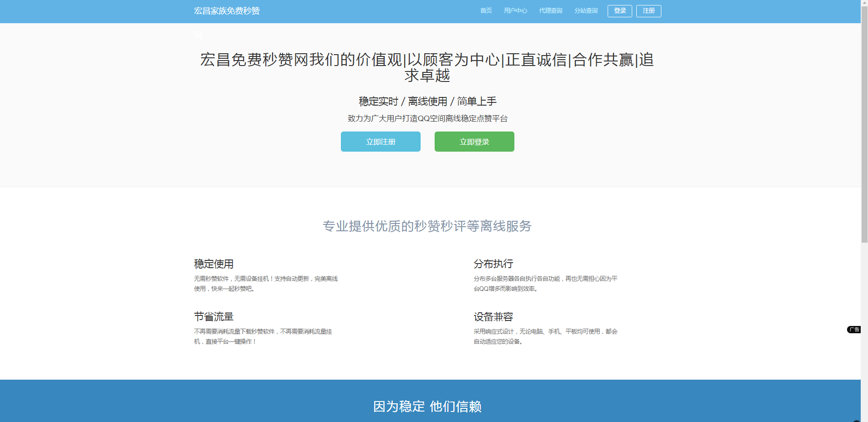868x422 pixels.
Task: Click the 登录 button in the header
Action: click(620, 11)
